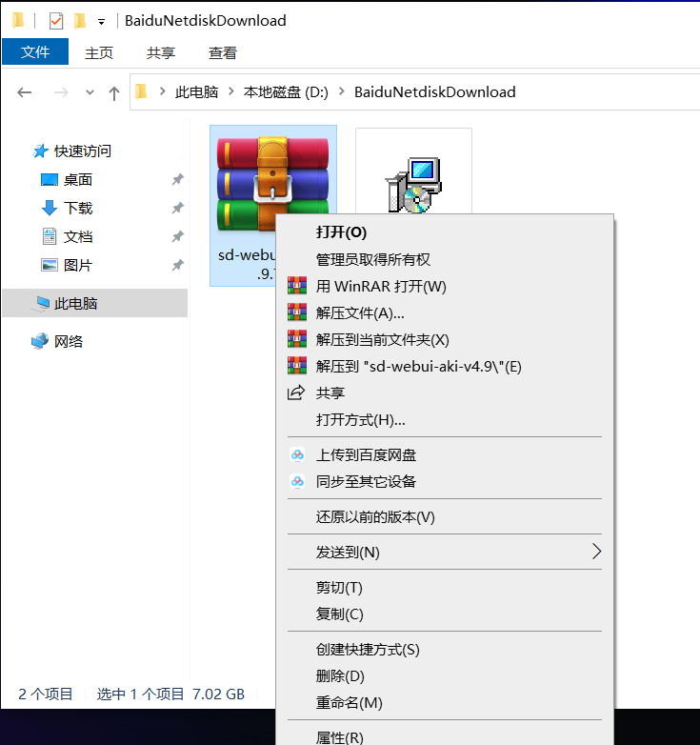Choose 复制(C) from the context menu

[x=445, y=614]
